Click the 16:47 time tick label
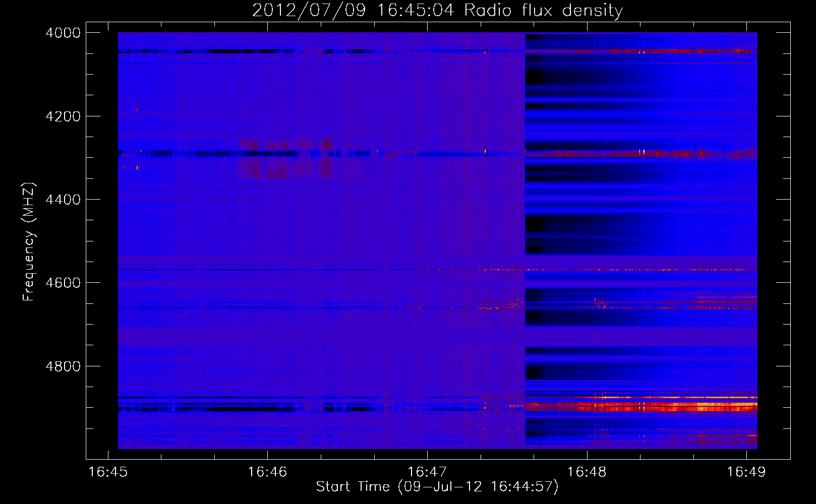This screenshot has height=504, width=816. click(x=427, y=472)
